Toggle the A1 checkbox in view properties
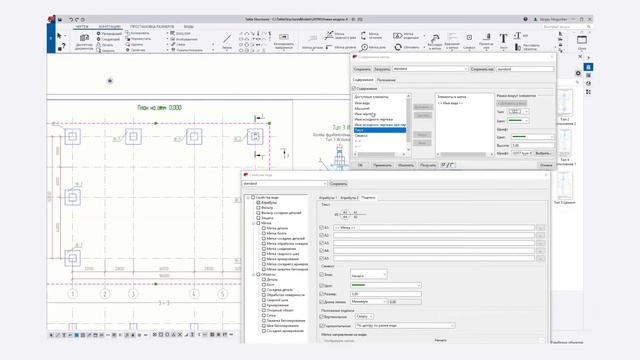 pos(321,227)
